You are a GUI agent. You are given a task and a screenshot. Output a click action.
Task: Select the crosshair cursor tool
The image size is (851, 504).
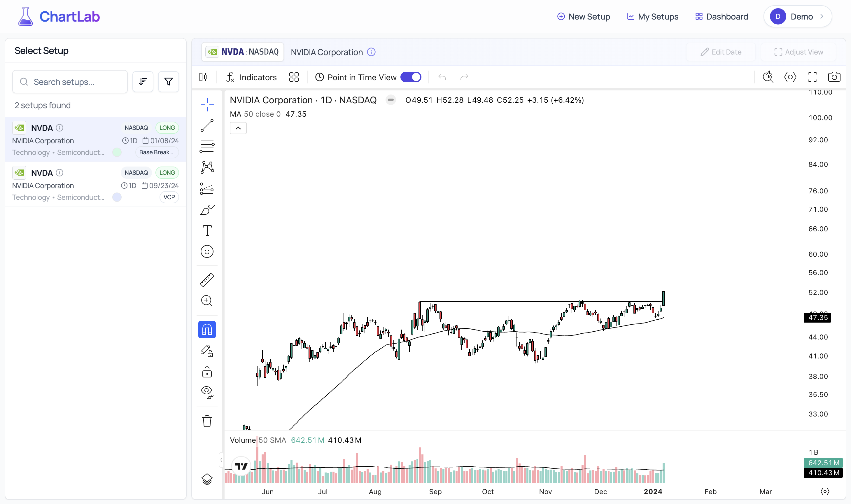point(207,105)
